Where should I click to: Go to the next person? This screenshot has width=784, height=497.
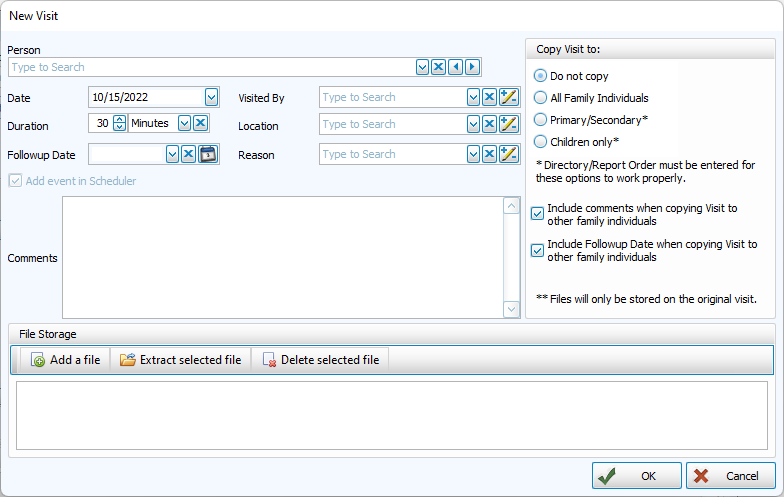pyautogui.click(x=472, y=67)
